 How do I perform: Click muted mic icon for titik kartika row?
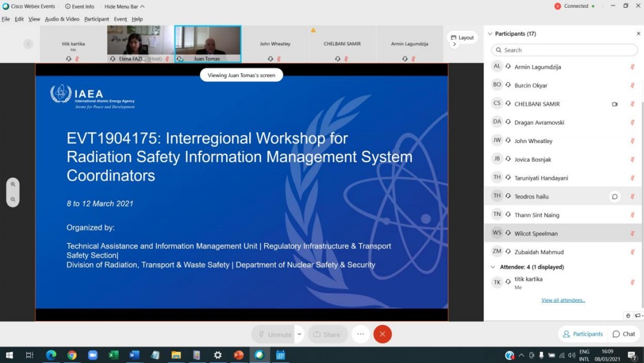(x=633, y=282)
